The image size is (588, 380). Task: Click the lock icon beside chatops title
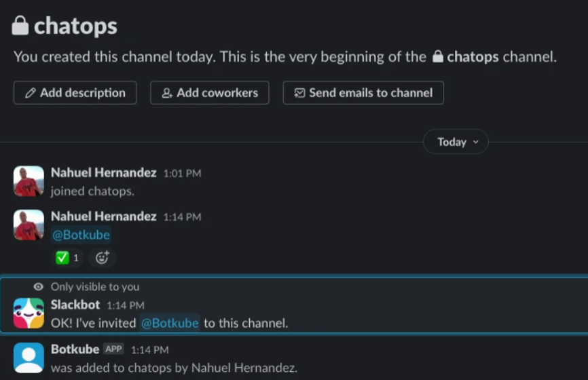20,26
